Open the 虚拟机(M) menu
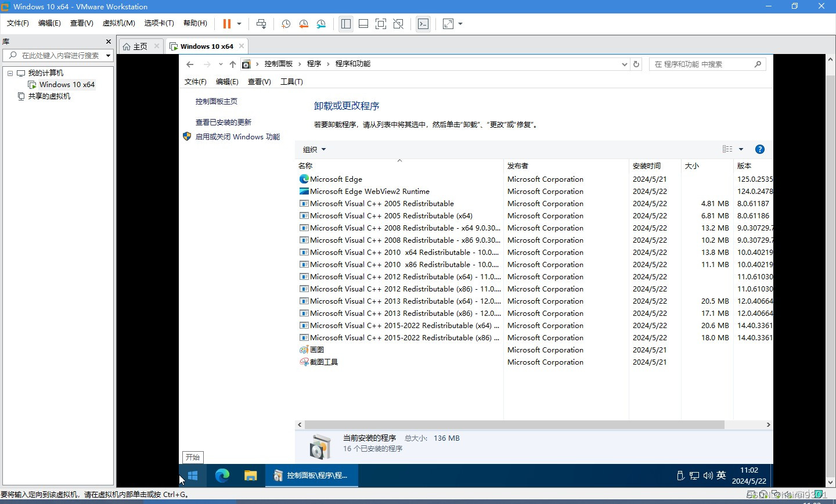The height and width of the screenshot is (504, 836). click(x=118, y=23)
